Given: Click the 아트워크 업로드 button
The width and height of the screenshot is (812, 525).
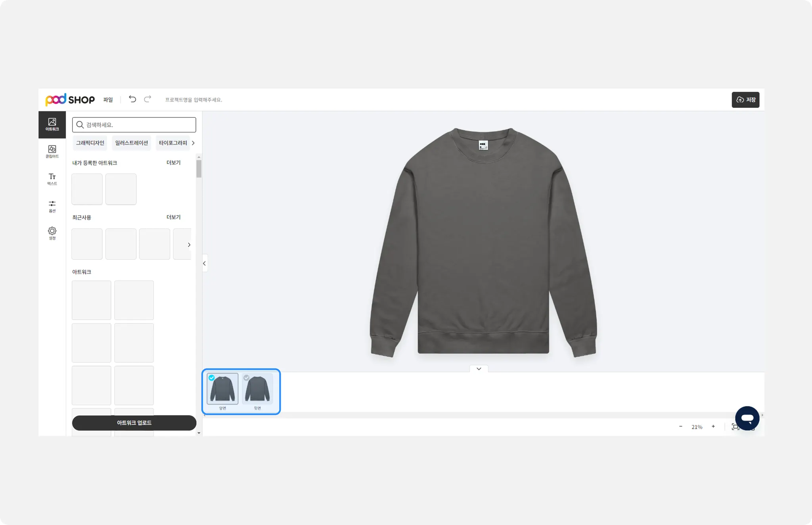Looking at the screenshot, I should (134, 423).
